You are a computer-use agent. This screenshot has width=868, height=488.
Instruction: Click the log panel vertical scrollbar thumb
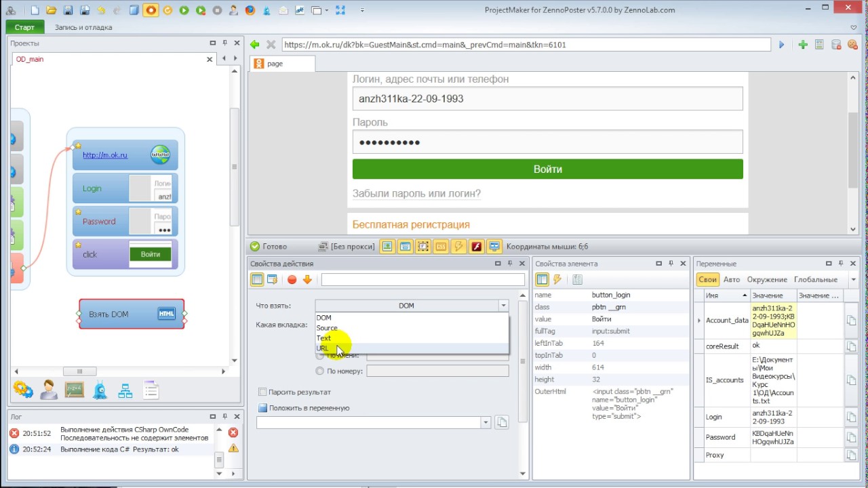pyautogui.click(x=219, y=460)
